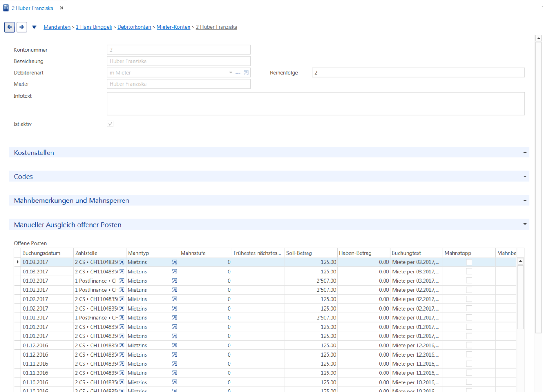Sort by Buchungsdatum column header

click(x=47, y=253)
